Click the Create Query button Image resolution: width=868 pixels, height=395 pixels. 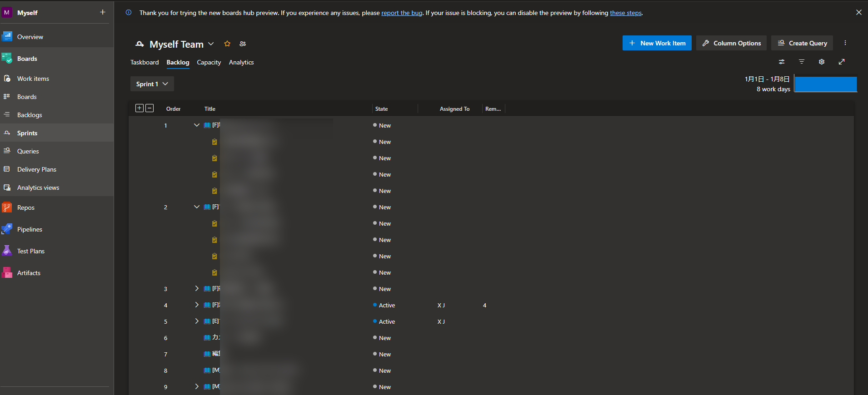tap(802, 43)
